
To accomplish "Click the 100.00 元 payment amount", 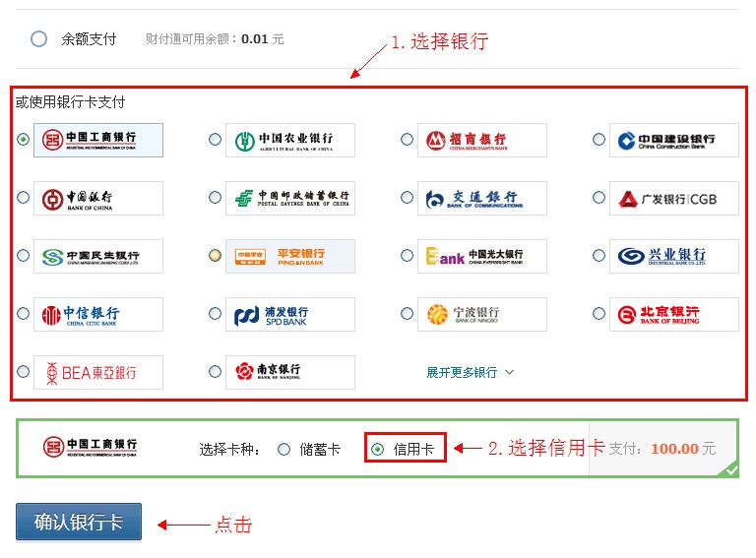I will (x=683, y=449).
